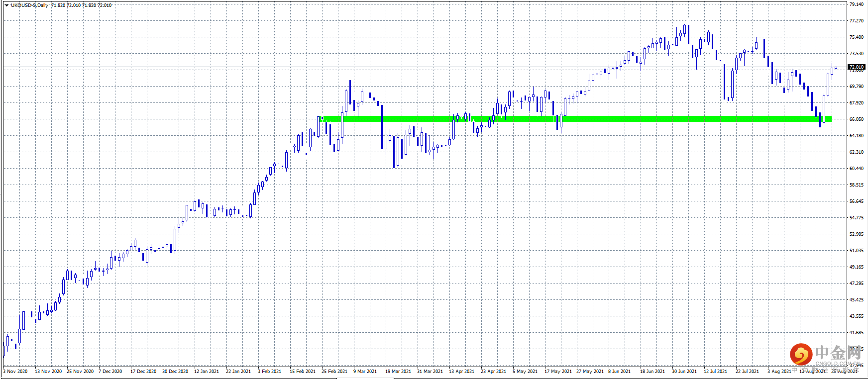868x379 pixels.
Task: Click the 17 May 2021 date label
Action: tap(558, 371)
